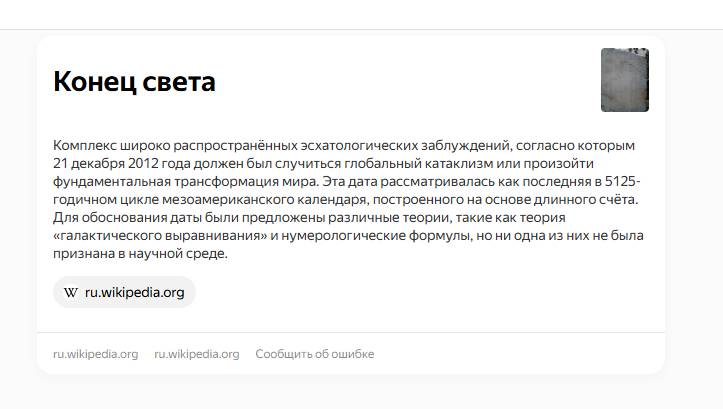Click 'Сообщить об ошибке' link
The height and width of the screenshot is (409, 723).
[x=315, y=354]
